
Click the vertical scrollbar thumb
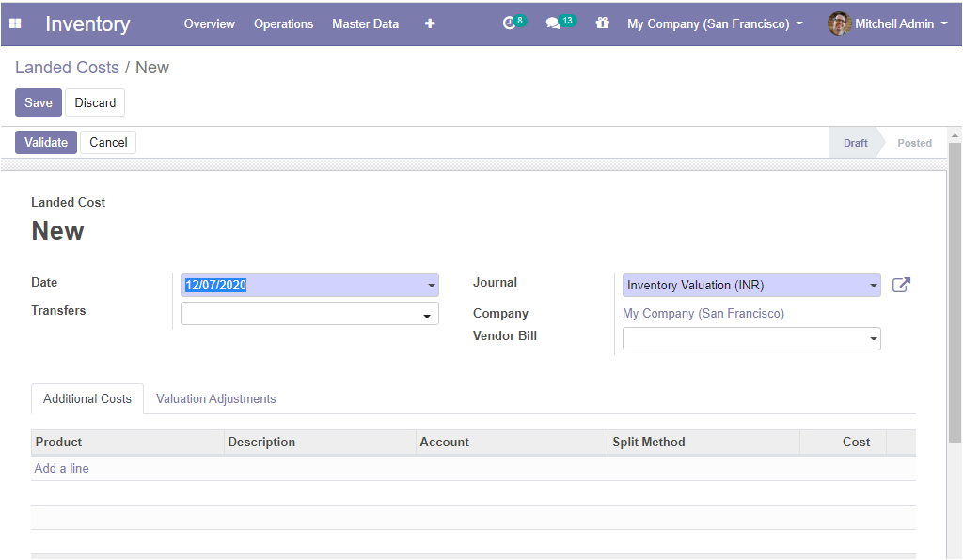pos(955,292)
